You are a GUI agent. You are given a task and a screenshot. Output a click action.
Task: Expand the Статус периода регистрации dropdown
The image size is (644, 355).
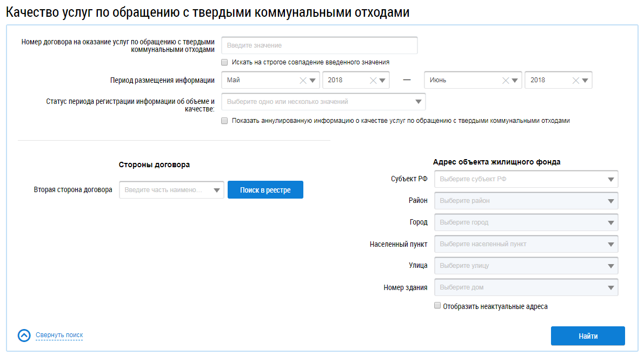(x=419, y=102)
